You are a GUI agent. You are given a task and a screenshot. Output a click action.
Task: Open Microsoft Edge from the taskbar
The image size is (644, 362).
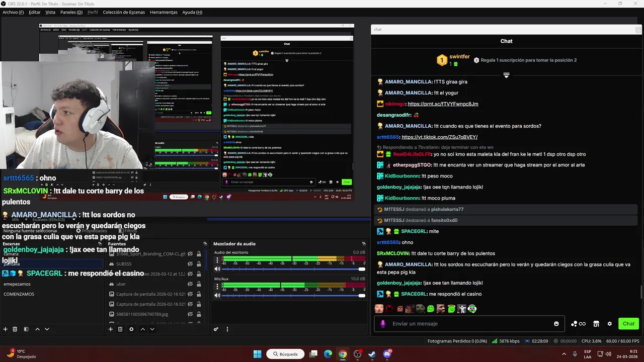click(328, 354)
